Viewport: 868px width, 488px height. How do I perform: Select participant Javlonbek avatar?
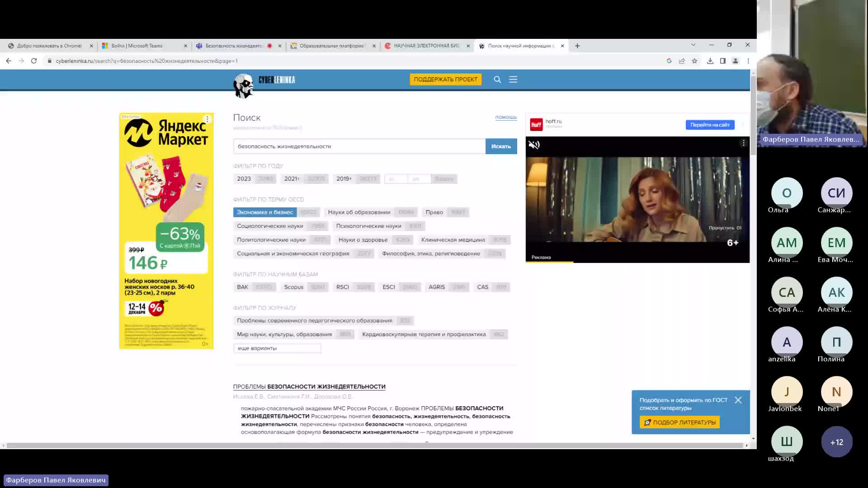pos(787,392)
